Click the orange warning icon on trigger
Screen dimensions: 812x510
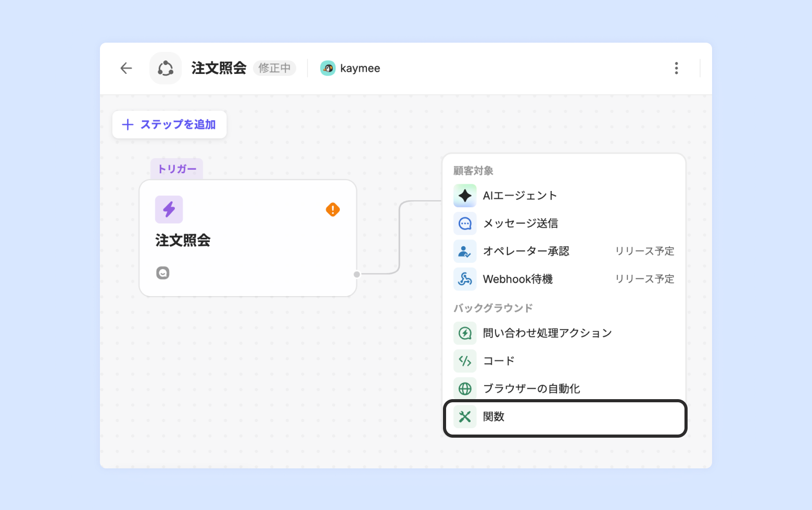coord(333,210)
